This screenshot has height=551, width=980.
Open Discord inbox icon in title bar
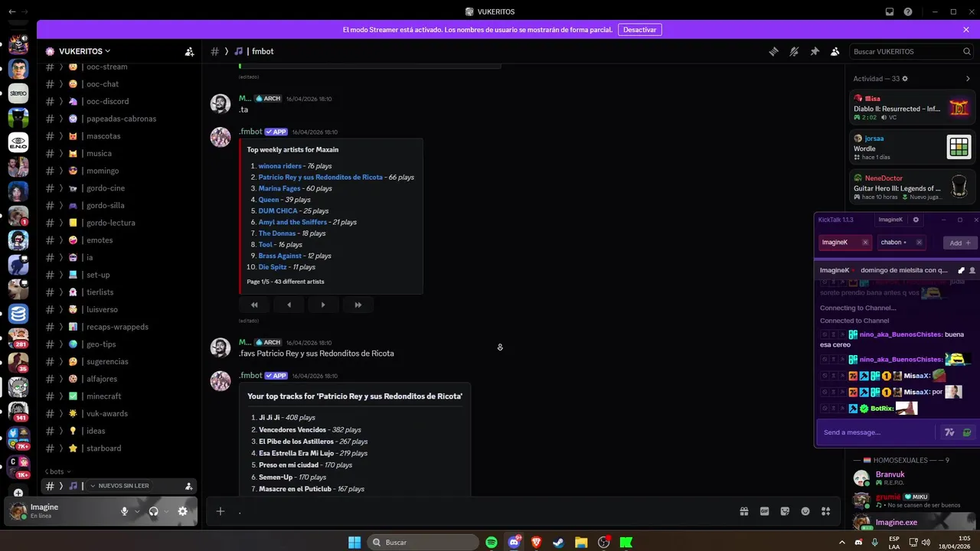coord(890,11)
